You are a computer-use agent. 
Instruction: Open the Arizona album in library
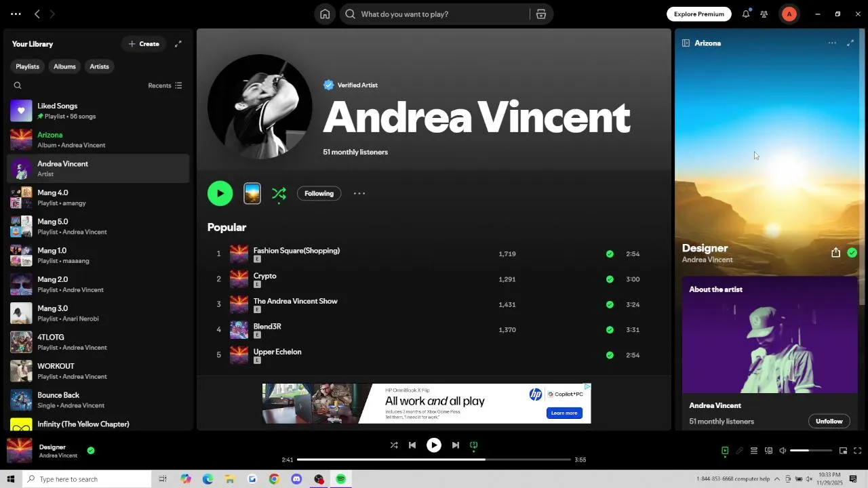pos(98,140)
